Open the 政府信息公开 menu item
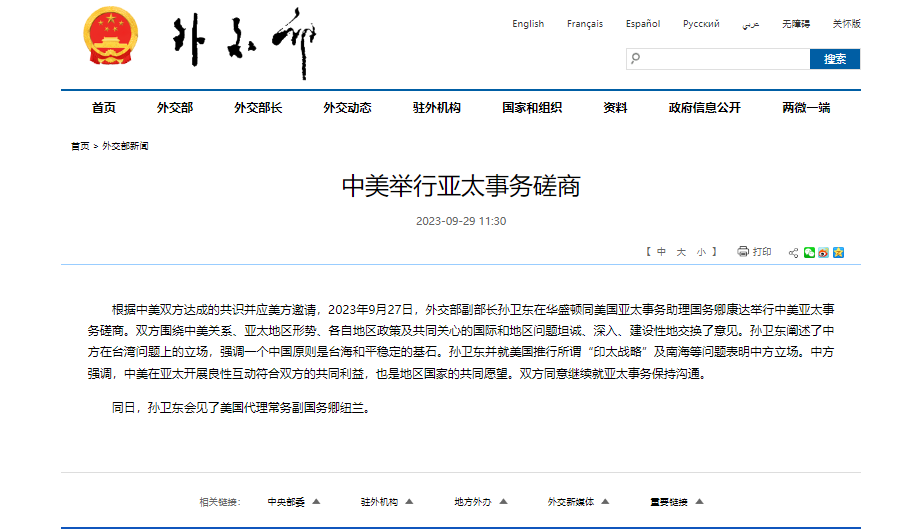 [705, 108]
